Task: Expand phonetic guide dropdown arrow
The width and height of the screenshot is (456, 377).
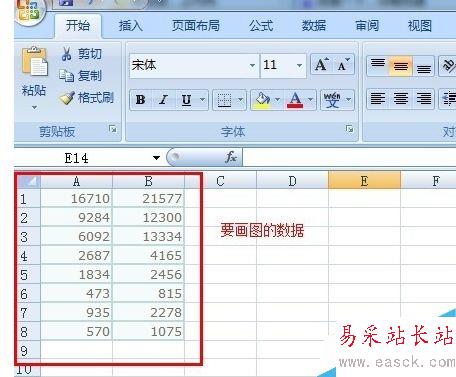Action: point(348,100)
